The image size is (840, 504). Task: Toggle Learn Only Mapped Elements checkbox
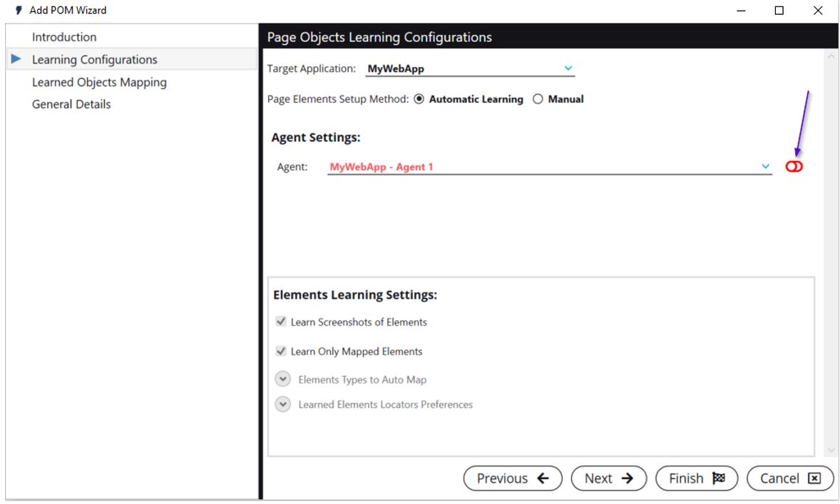point(281,351)
